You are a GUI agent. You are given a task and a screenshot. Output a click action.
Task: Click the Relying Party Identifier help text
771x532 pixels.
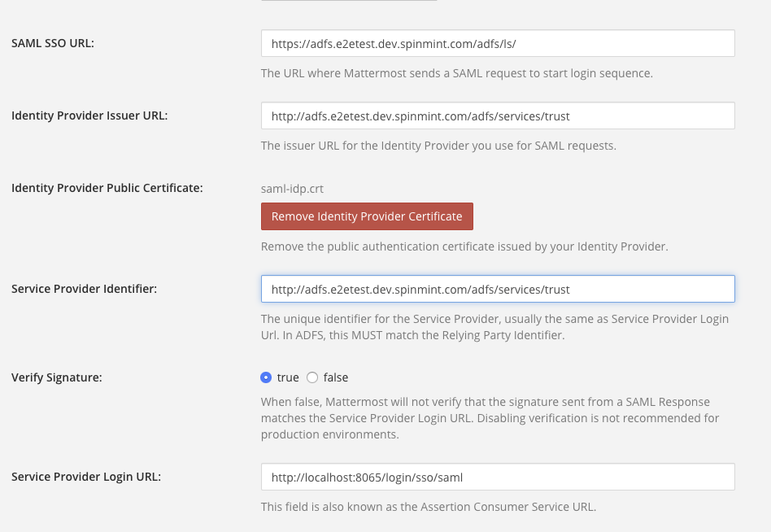(494, 327)
